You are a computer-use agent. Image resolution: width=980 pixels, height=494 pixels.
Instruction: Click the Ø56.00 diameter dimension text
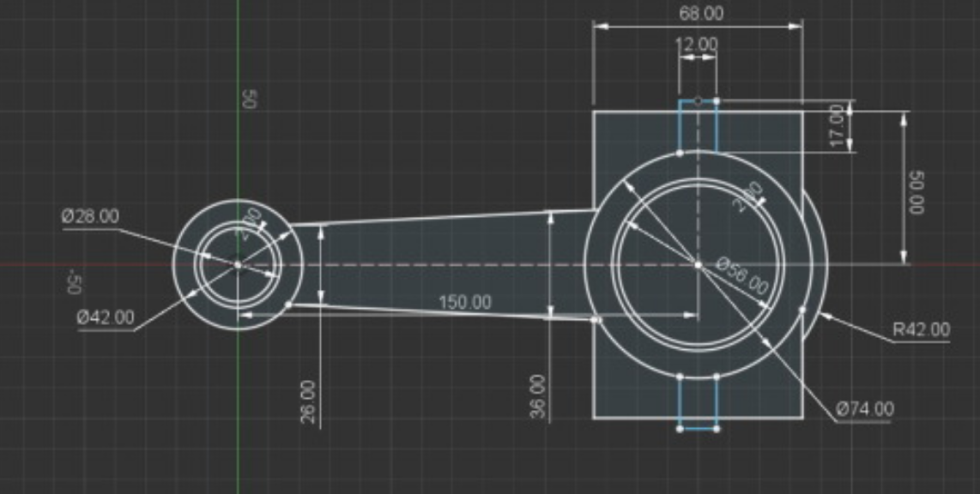tap(743, 277)
